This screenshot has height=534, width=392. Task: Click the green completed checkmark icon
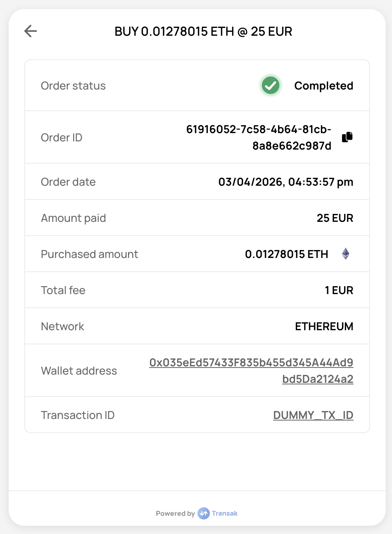tap(271, 86)
